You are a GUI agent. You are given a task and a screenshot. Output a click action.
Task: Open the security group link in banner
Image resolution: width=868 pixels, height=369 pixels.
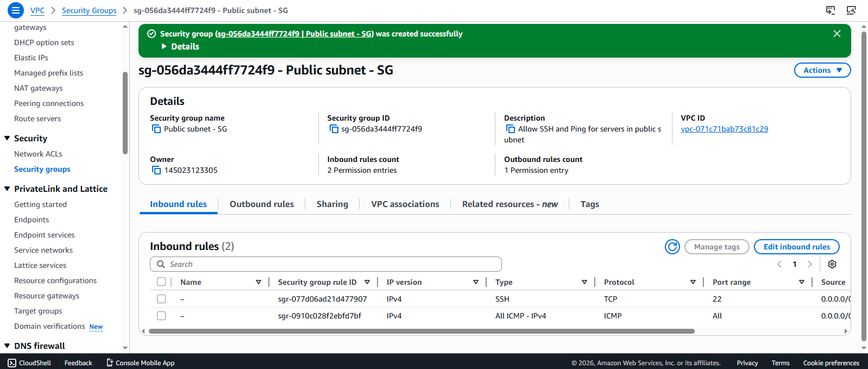point(294,34)
